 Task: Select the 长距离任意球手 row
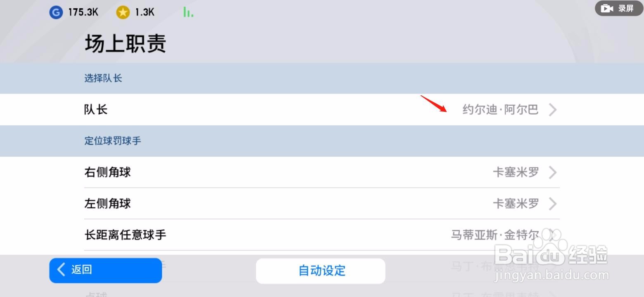click(322, 235)
